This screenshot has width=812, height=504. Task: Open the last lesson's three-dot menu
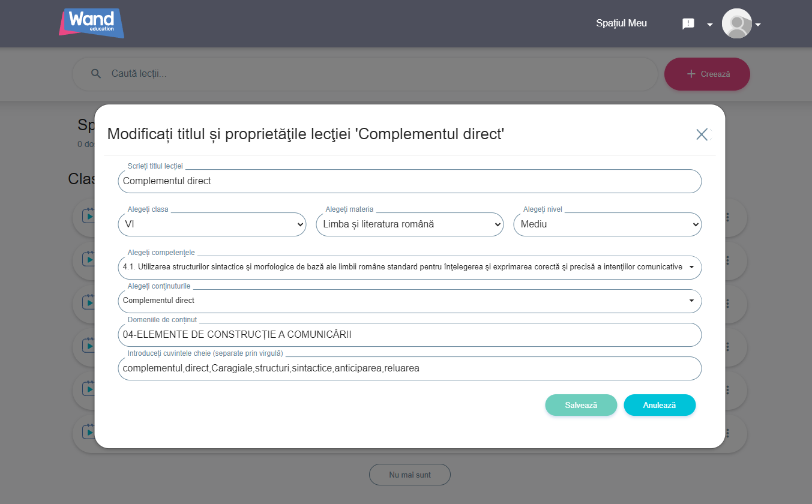tap(727, 433)
